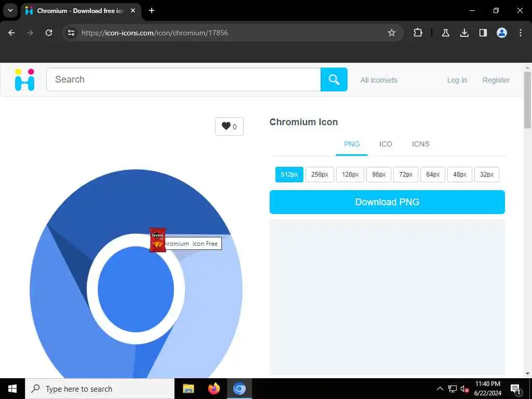The image size is (532, 399).
Task: Click the address bar URL
Action: coord(155,33)
